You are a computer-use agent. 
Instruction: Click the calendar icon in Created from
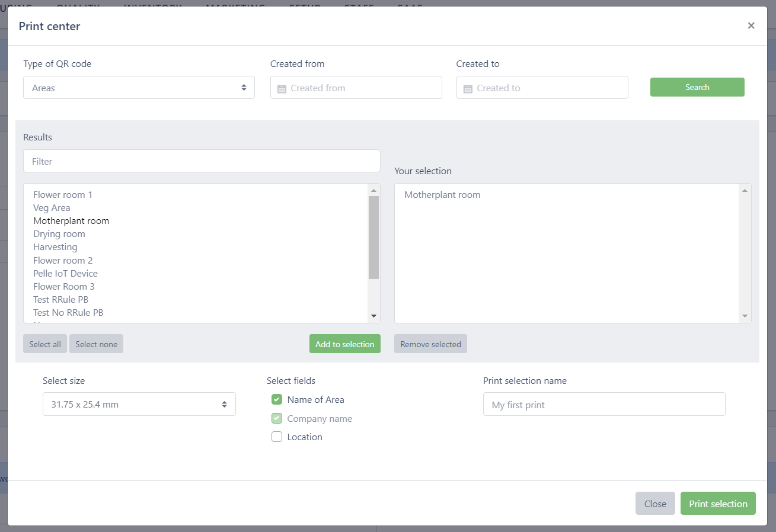coord(282,88)
